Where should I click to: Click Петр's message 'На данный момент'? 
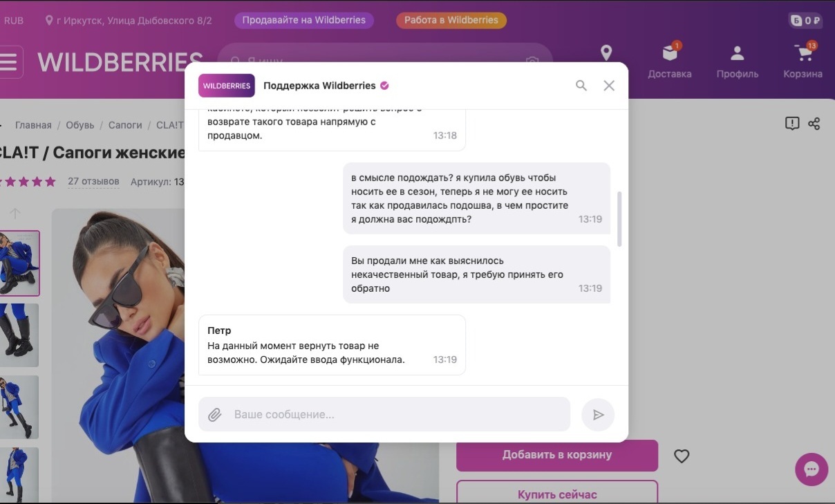pos(332,345)
